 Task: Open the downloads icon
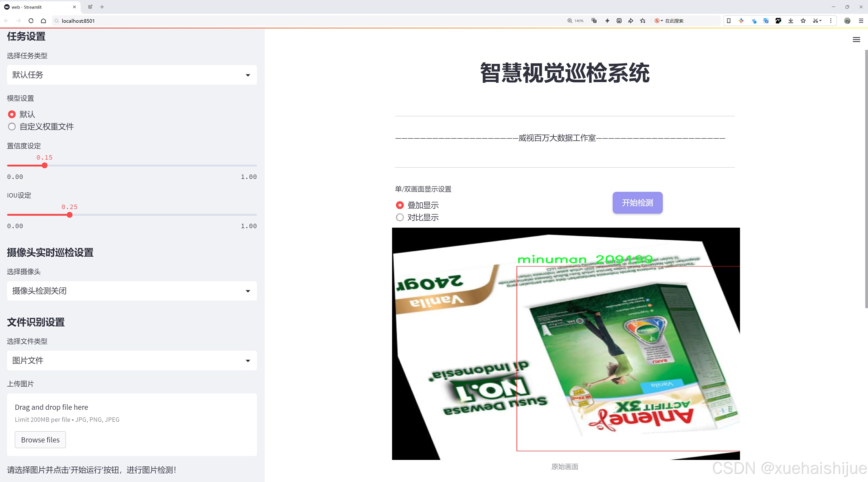[x=791, y=20]
